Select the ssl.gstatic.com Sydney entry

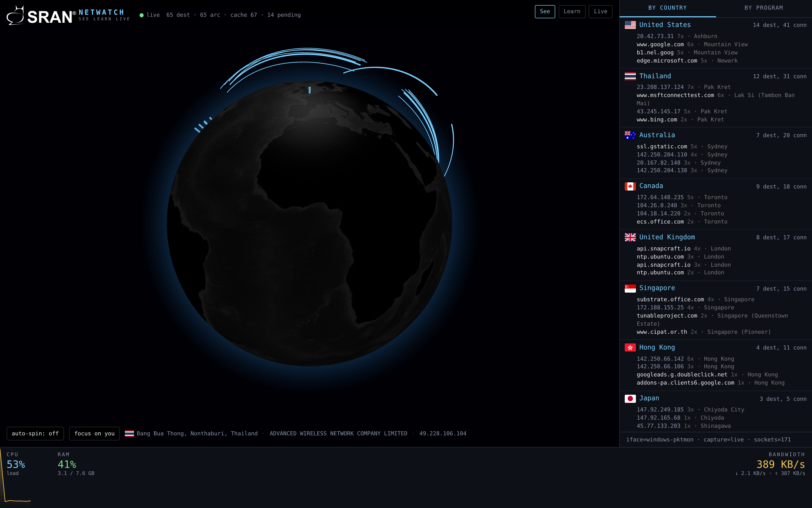682,147
